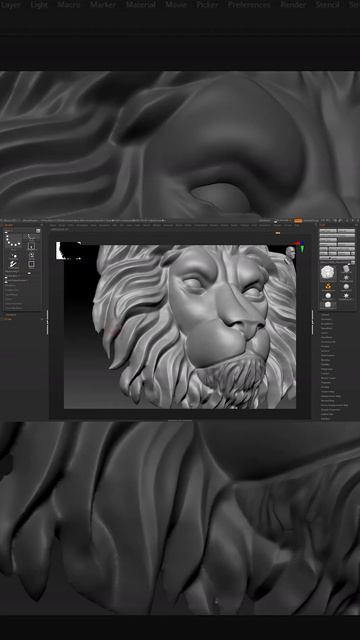Click the GoZ button
Image resolution: width=360 pixels, height=640 pixels.
coord(324,253)
